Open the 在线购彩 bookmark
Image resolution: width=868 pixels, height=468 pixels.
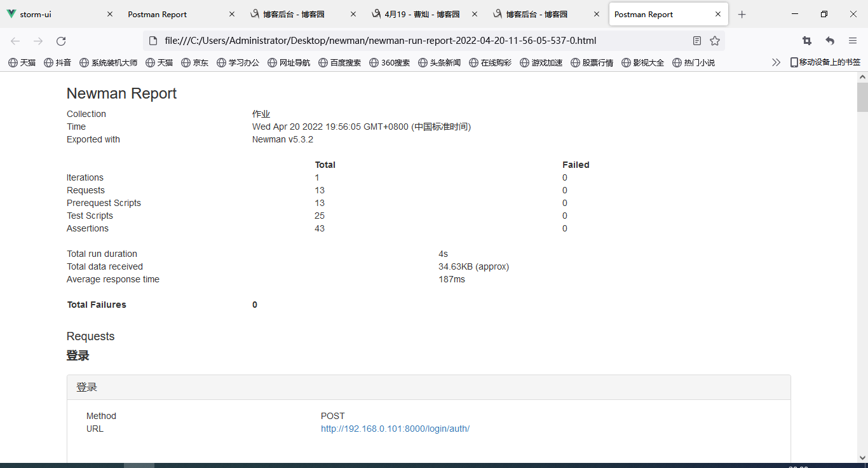tap(490, 62)
